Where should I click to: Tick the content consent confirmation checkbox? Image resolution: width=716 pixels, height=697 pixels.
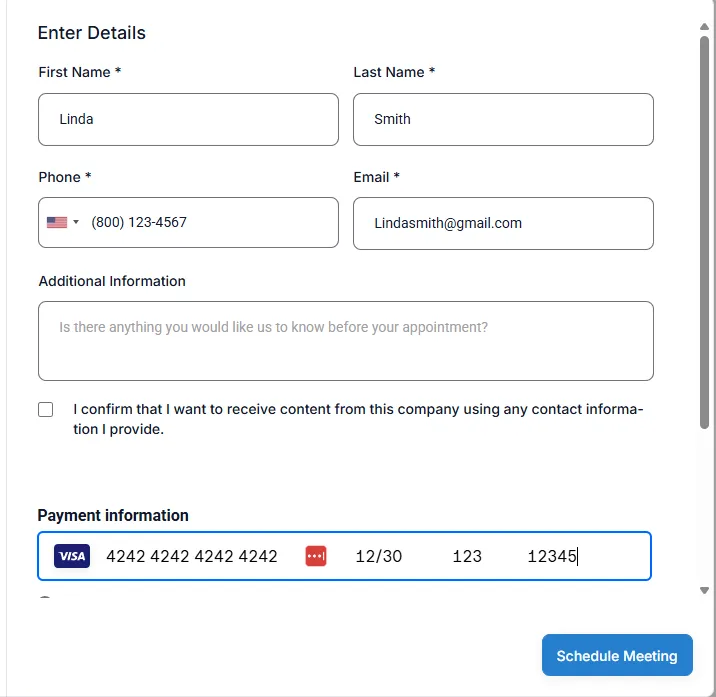(x=46, y=410)
